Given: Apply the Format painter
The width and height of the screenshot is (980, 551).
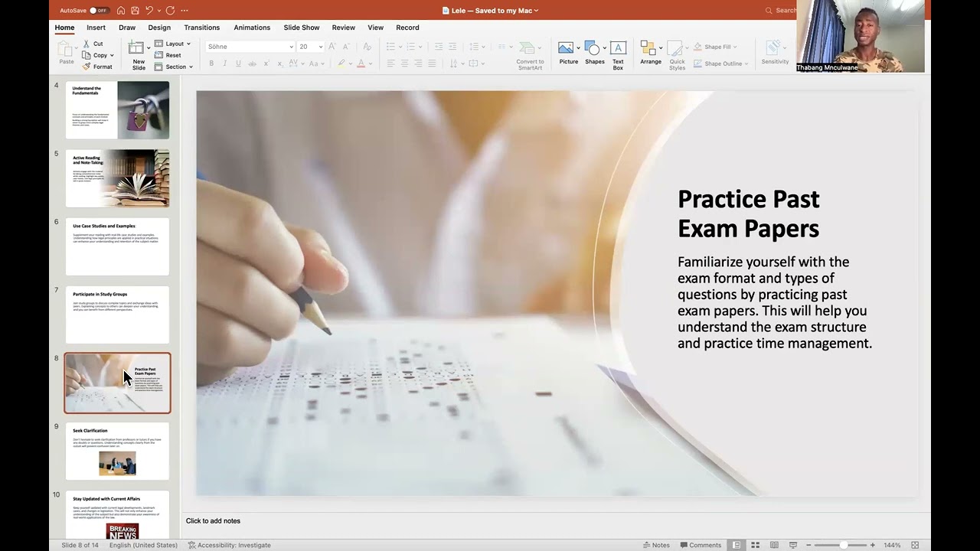Looking at the screenshot, I should [97, 67].
